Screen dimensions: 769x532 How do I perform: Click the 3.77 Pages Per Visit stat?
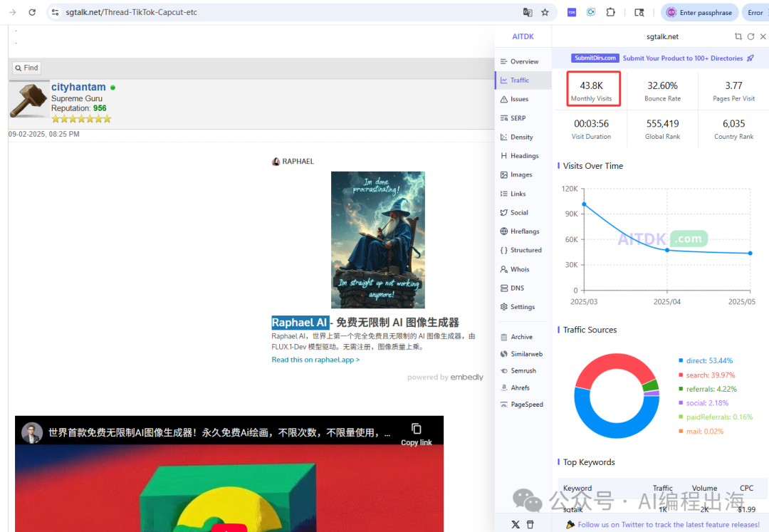click(733, 90)
